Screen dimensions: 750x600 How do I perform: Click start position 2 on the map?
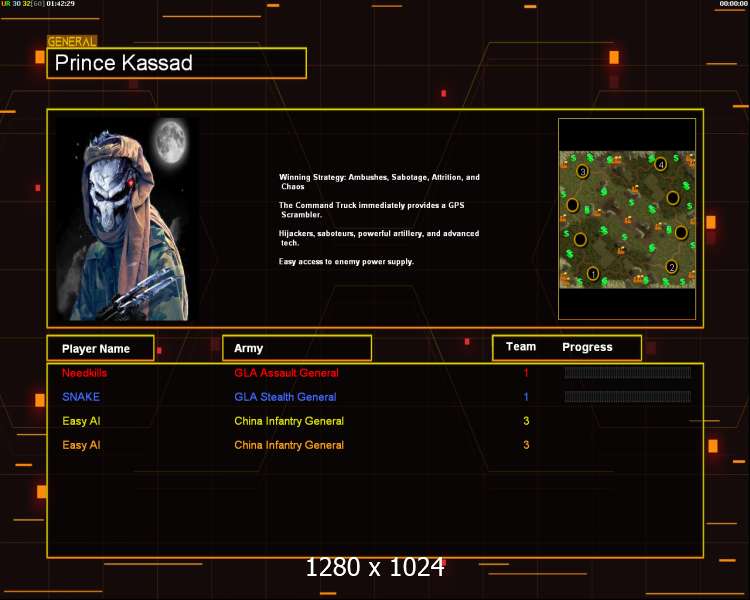click(x=672, y=267)
